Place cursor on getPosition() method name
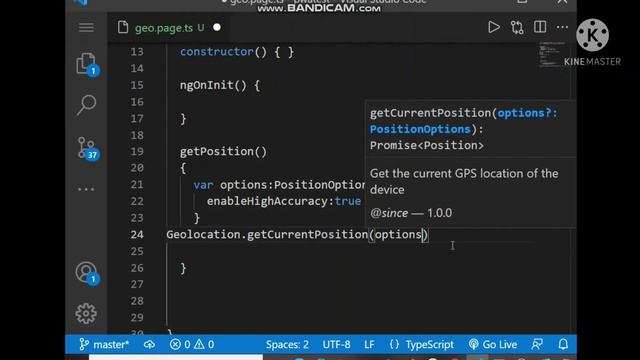Screen dimensions: 640x360 coord(223,151)
